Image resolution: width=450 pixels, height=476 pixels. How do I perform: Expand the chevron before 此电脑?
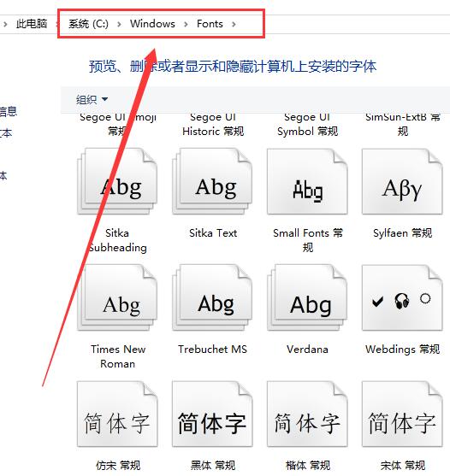[5, 24]
